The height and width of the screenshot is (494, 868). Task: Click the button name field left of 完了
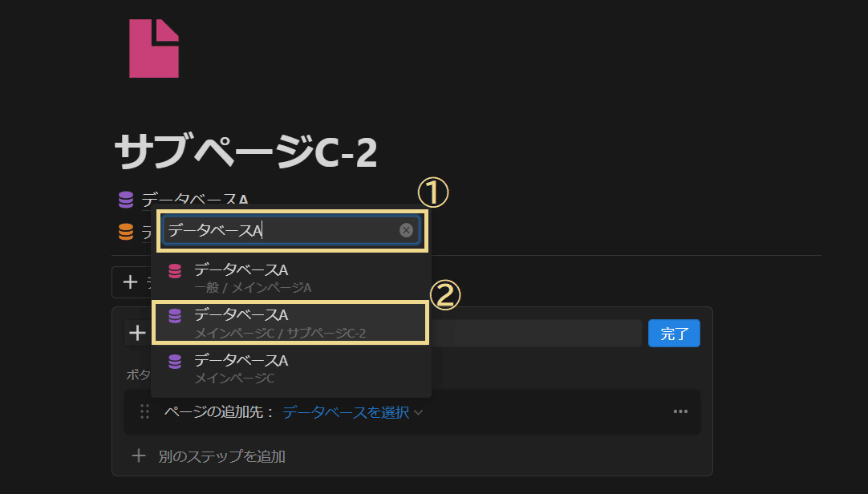click(x=537, y=333)
